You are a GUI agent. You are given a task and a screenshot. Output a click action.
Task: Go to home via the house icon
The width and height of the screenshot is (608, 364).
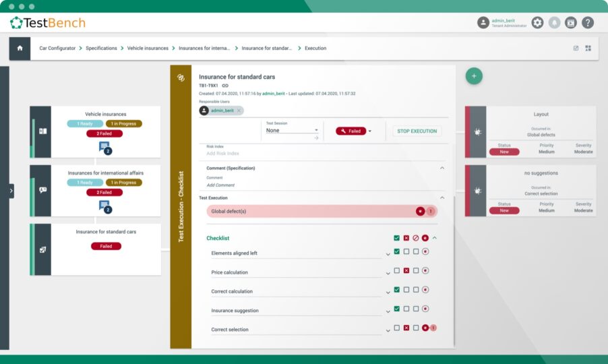[20, 49]
